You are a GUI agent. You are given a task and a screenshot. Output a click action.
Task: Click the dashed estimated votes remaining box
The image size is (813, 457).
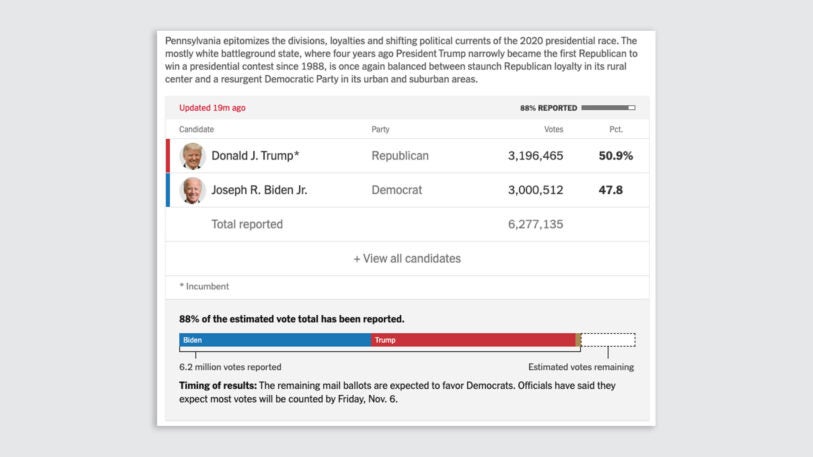point(608,340)
